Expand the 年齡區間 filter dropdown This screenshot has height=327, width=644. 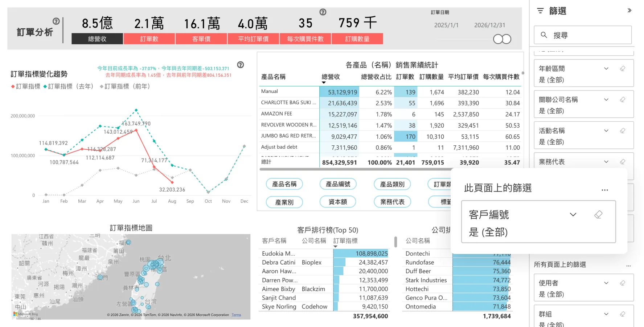[606, 68]
